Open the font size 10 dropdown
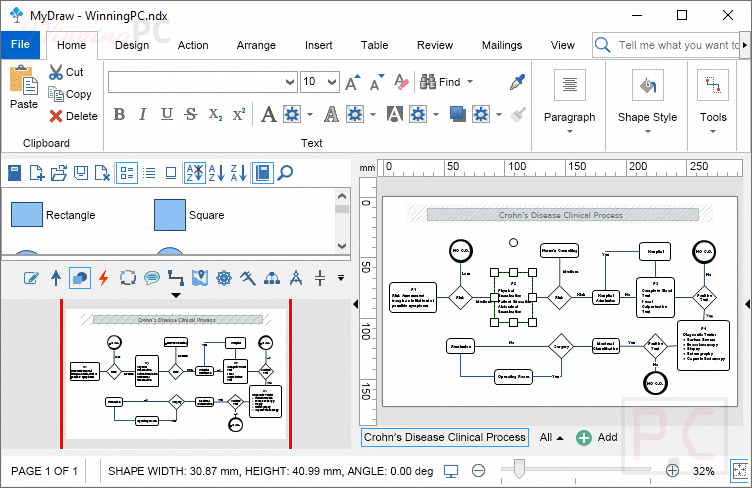This screenshot has height=488, width=752. [x=331, y=82]
